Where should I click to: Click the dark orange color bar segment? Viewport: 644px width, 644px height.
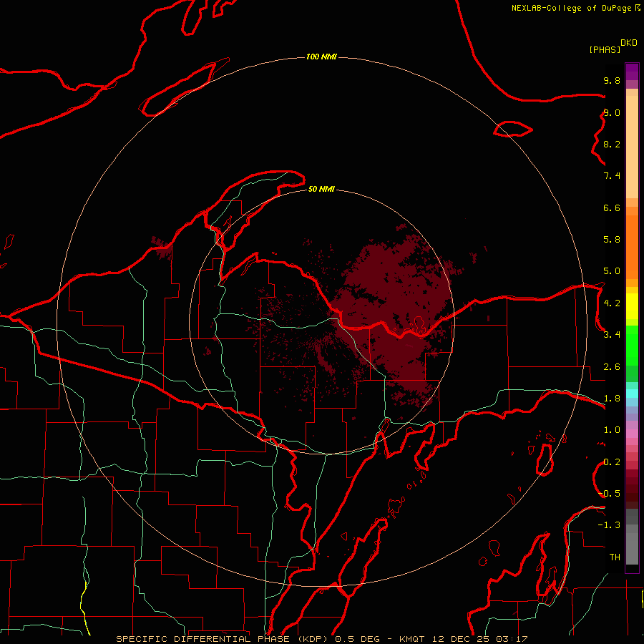[632, 248]
